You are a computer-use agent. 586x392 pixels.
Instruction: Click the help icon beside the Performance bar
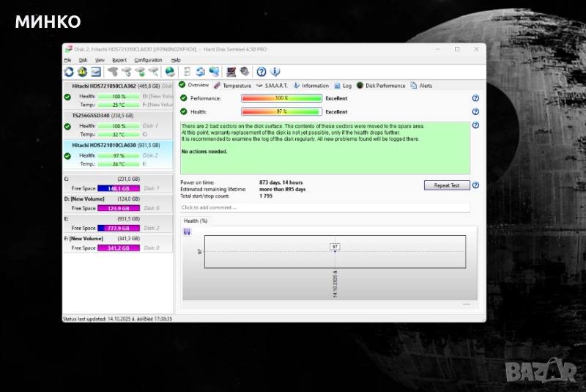(475, 98)
